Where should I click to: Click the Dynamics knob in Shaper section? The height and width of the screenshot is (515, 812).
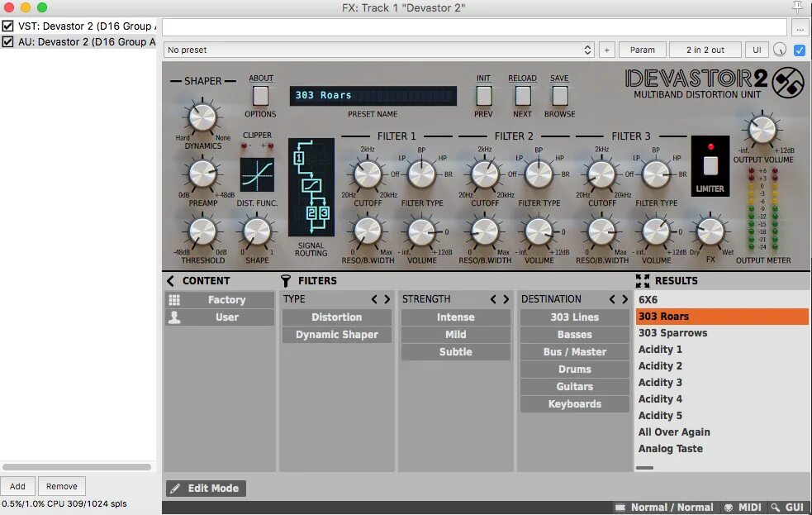[202, 117]
